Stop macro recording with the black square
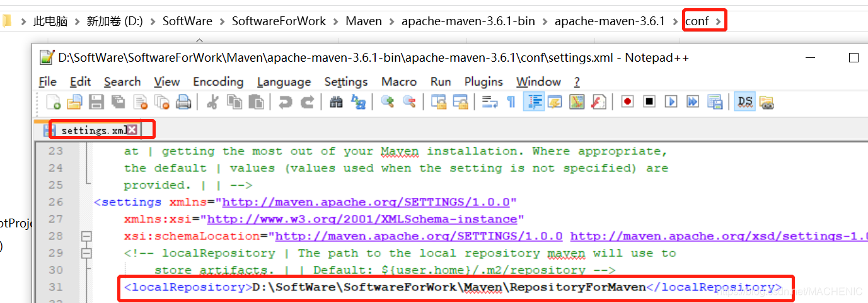Viewport: 868px width, 303px height. pos(650,102)
